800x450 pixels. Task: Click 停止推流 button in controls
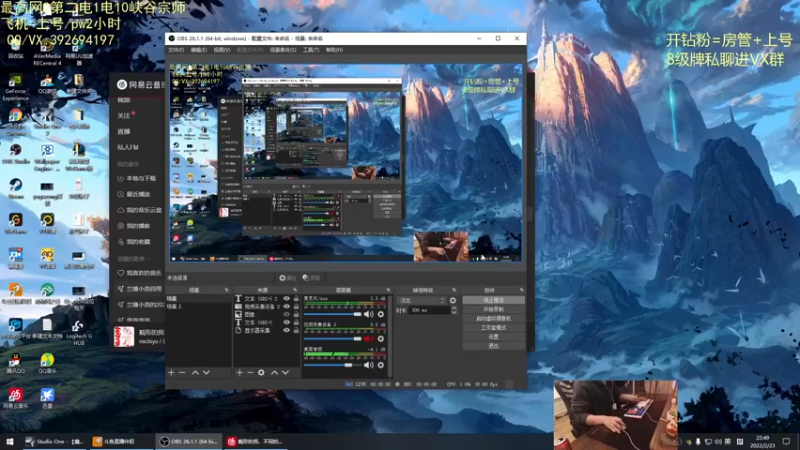[493, 300]
